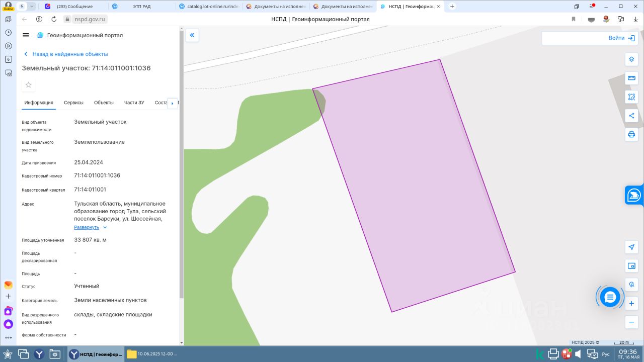The height and width of the screenshot is (362, 644).
Task: Switch to the catalog.lot-online.ru browser tab
Action: tap(208, 6)
